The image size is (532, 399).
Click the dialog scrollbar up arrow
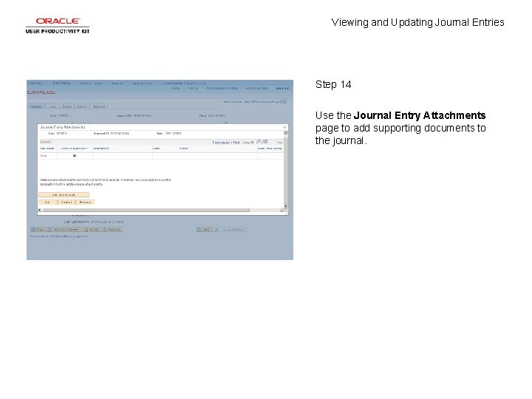click(286, 132)
